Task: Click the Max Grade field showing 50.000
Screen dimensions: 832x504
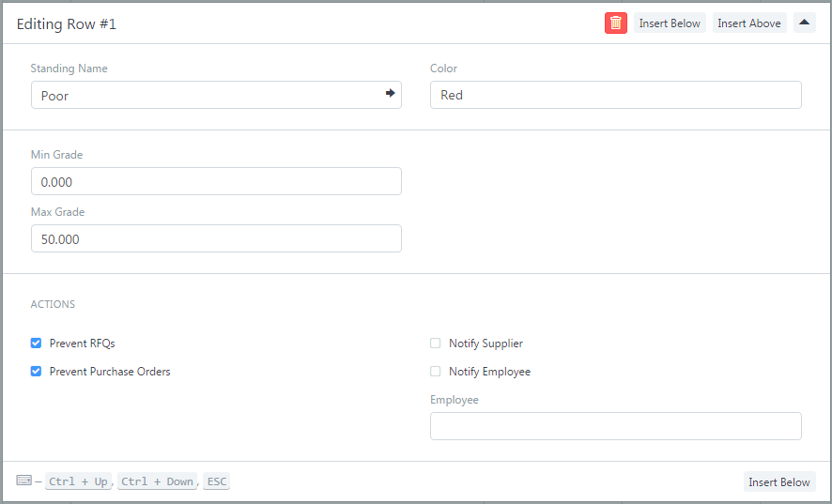Action: click(x=216, y=238)
